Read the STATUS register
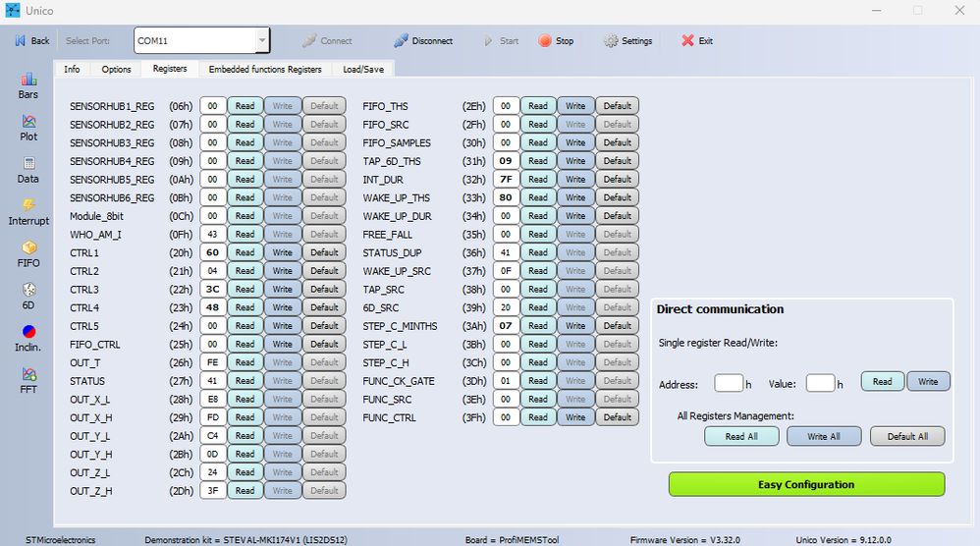This screenshot has height=546, width=980. click(x=245, y=380)
